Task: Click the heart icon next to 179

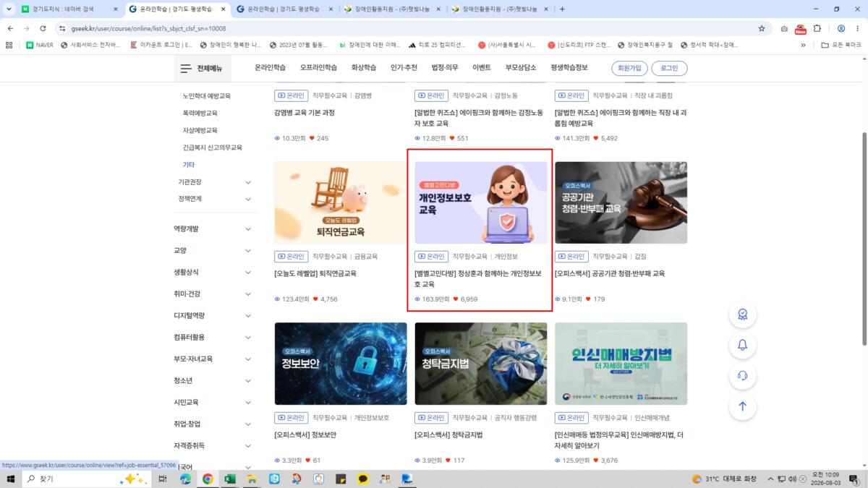Action: [588, 299]
